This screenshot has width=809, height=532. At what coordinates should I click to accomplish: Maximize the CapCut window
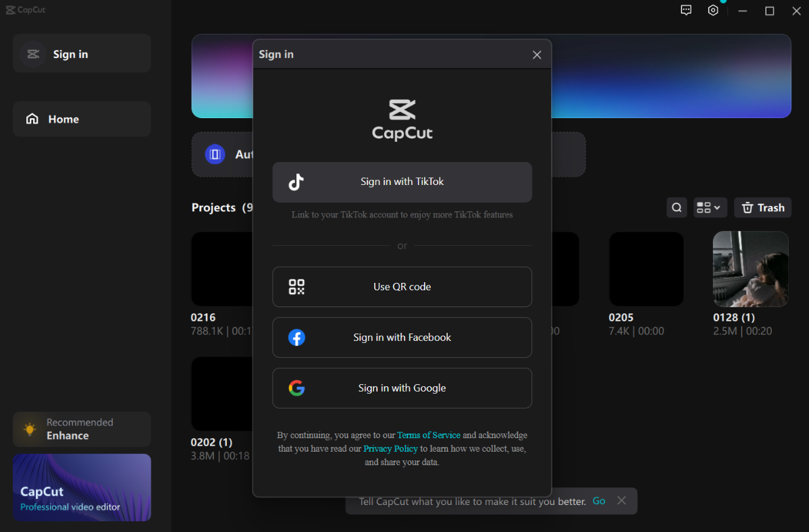tap(769, 11)
